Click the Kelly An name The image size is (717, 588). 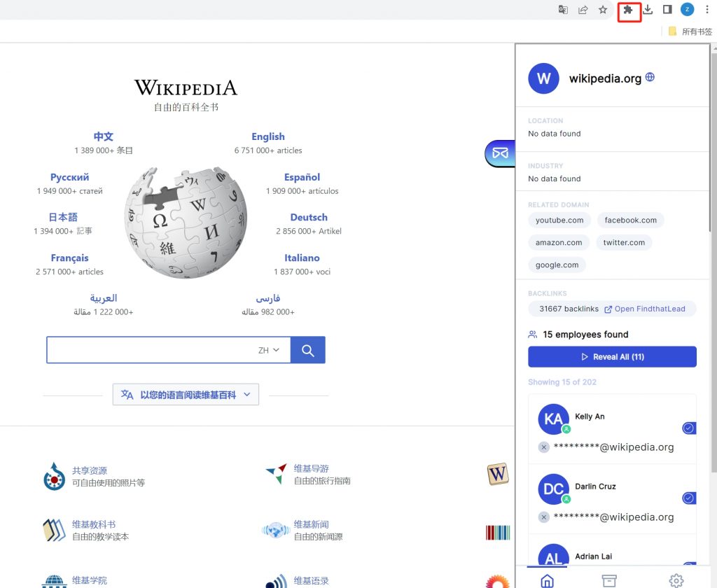(x=590, y=416)
